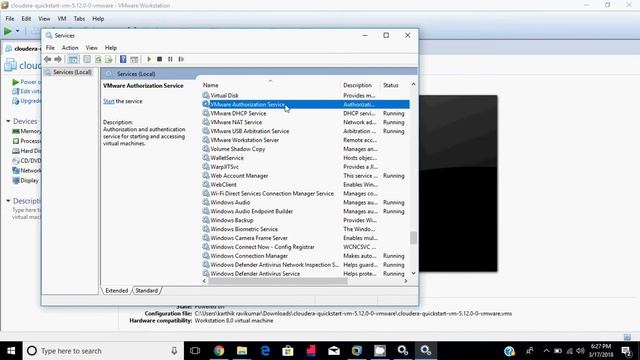The width and height of the screenshot is (640, 360).
Task: Select VMware Workstation Server row
Action: tap(305, 140)
